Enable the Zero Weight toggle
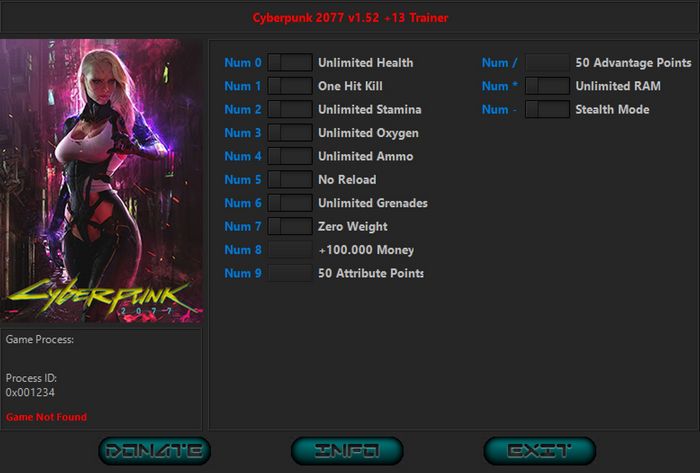This screenshot has height=473, width=700. [x=290, y=226]
